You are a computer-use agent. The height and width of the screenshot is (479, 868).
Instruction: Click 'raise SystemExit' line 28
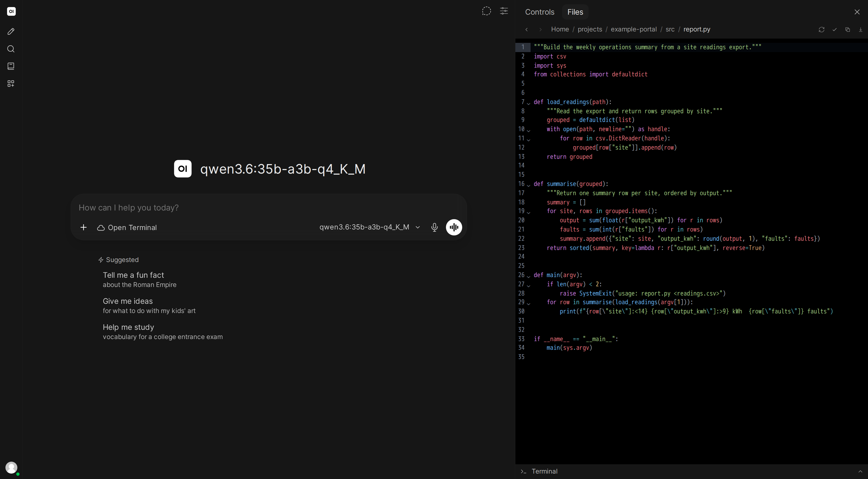643,293
